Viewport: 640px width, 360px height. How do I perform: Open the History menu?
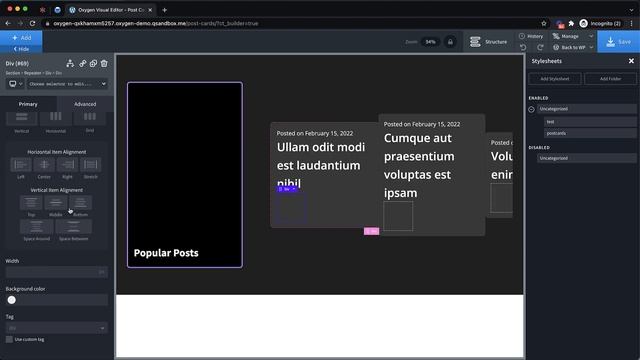(531, 36)
